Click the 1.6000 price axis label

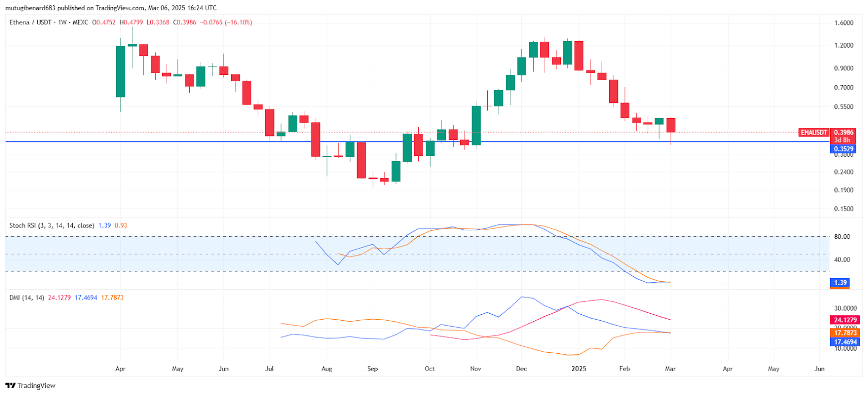point(844,23)
